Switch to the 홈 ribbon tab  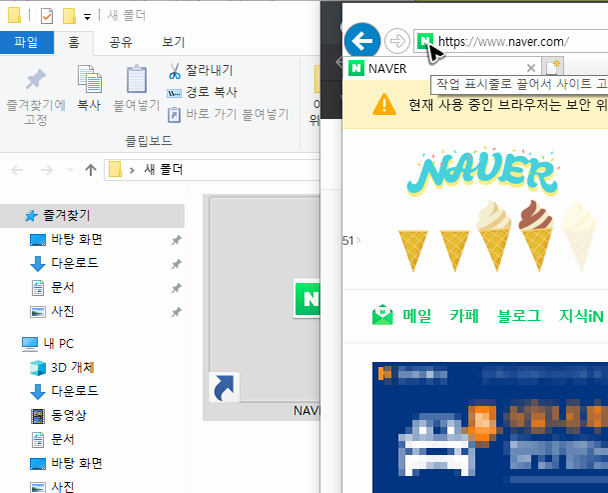[x=74, y=42]
